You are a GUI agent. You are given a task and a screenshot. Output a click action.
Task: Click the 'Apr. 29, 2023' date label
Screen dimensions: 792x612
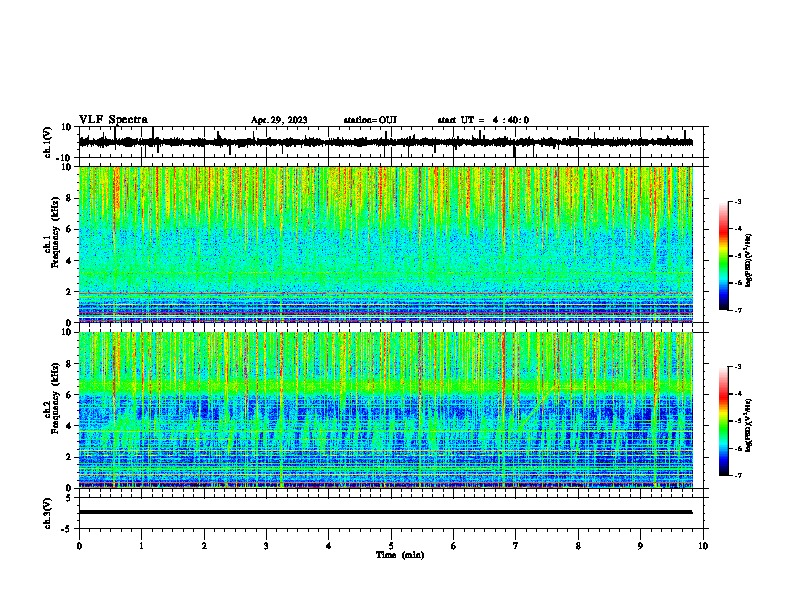pyautogui.click(x=279, y=120)
